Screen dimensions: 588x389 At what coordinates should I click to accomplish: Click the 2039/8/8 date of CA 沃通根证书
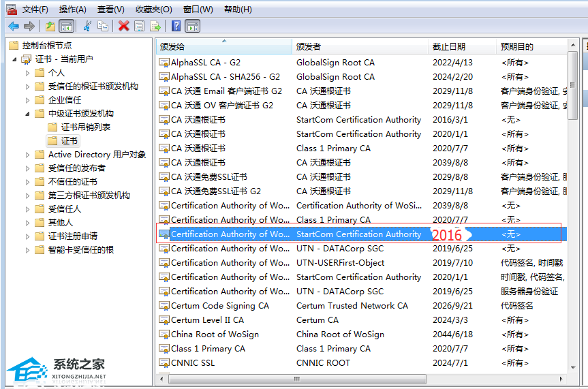tap(450, 163)
